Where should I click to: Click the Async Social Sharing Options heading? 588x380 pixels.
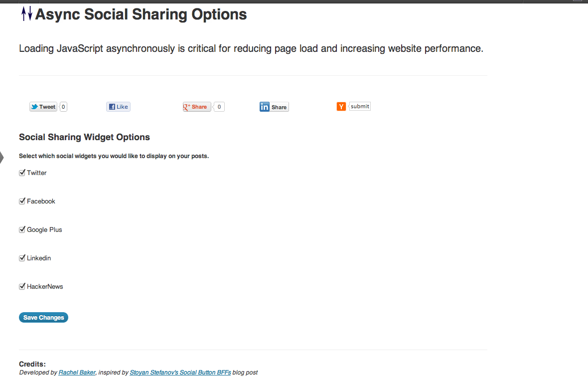(x=141, y=14)
